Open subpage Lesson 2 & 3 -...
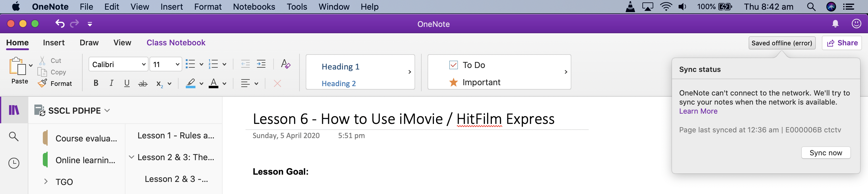The image size is (868, 194). tap(176, 179)
